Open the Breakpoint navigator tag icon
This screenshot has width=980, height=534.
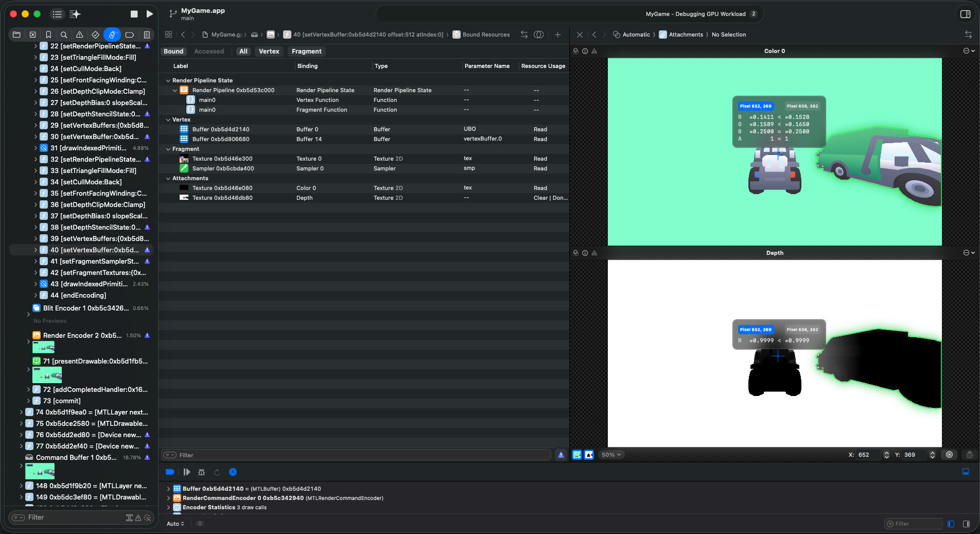pos(129,35)
